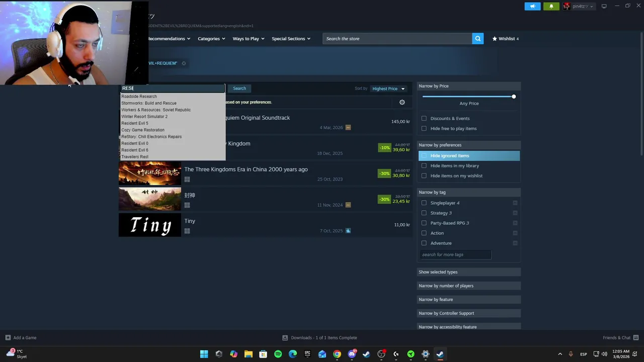Open Copilot from the taskbar
644x362 pixels.
[233, 354]
